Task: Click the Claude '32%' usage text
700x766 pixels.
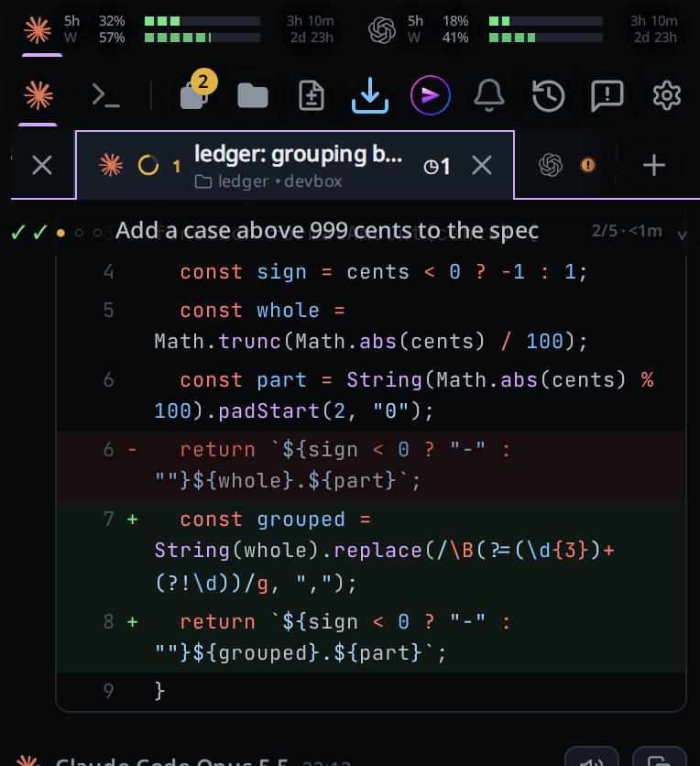Action: pos(112,21)
